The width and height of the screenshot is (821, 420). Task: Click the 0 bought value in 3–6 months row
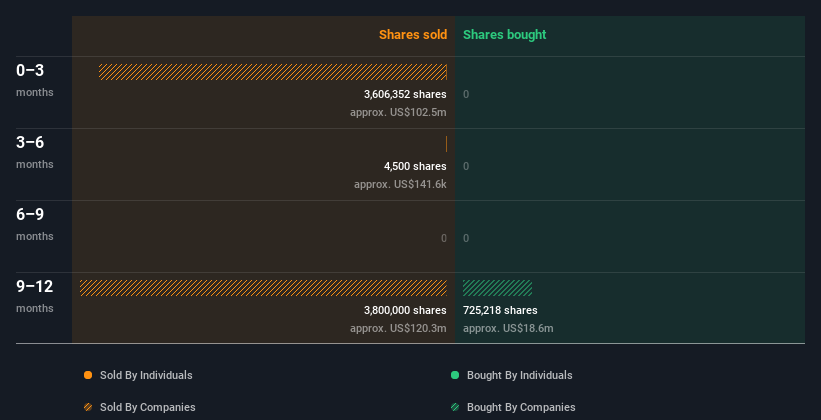[x=466, y=166]
